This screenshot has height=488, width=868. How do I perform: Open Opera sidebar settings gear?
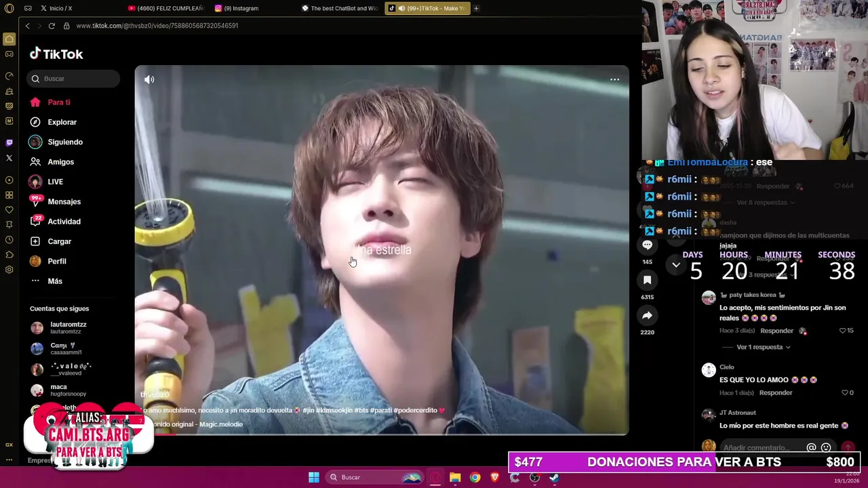9,270
